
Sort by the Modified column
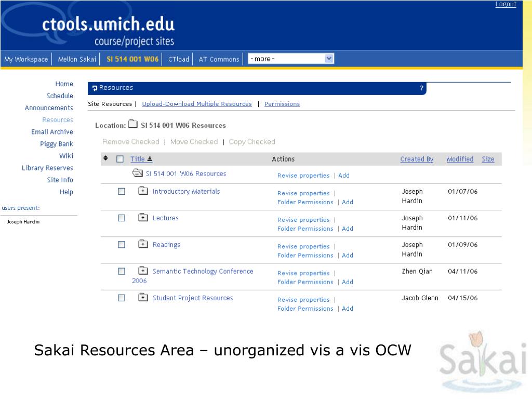click(460, 159)
